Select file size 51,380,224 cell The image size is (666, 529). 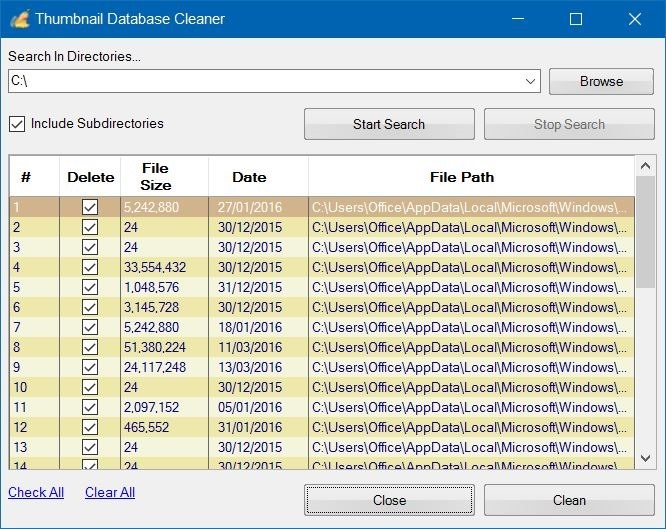[164, 347]
